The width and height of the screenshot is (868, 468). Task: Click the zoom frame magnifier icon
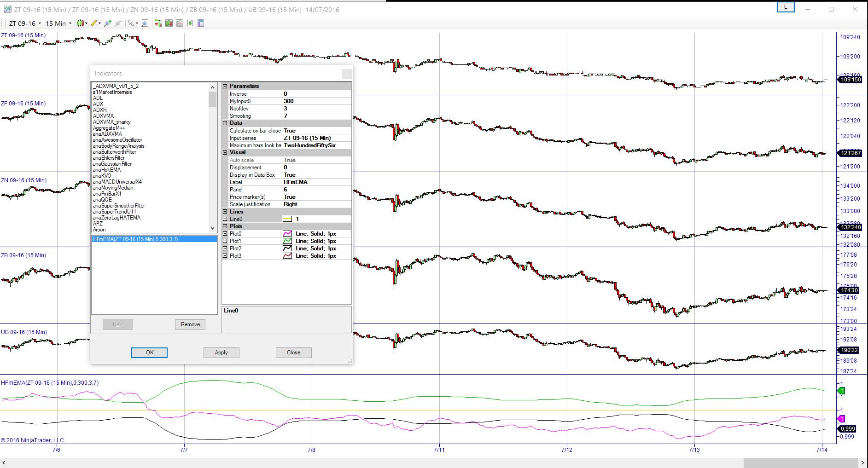145,23
